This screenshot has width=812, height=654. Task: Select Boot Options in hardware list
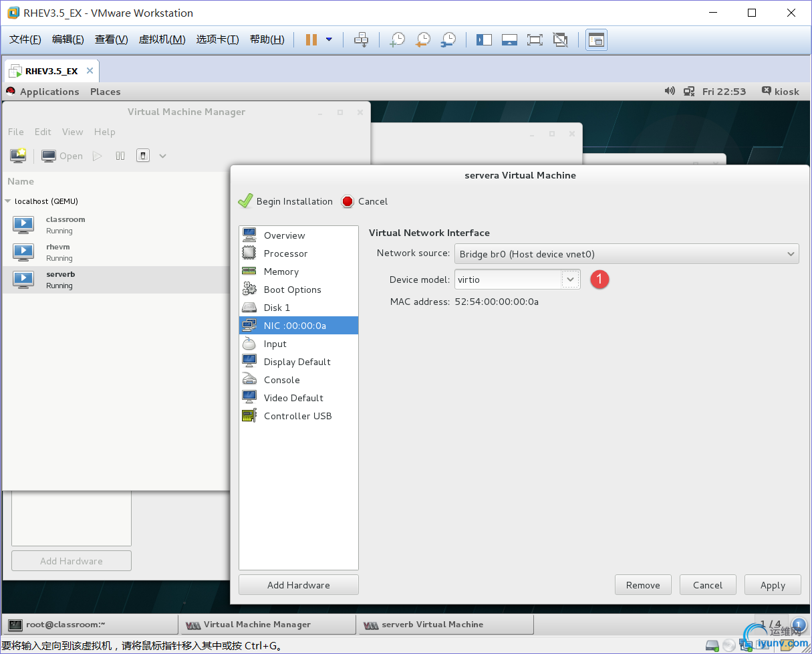coord(299,290)
